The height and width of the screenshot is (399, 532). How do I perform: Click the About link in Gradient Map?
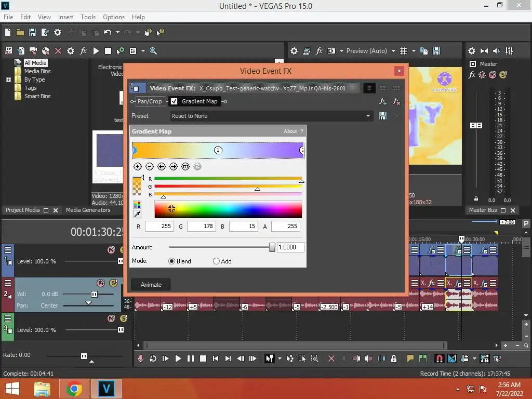pos(290,131)
